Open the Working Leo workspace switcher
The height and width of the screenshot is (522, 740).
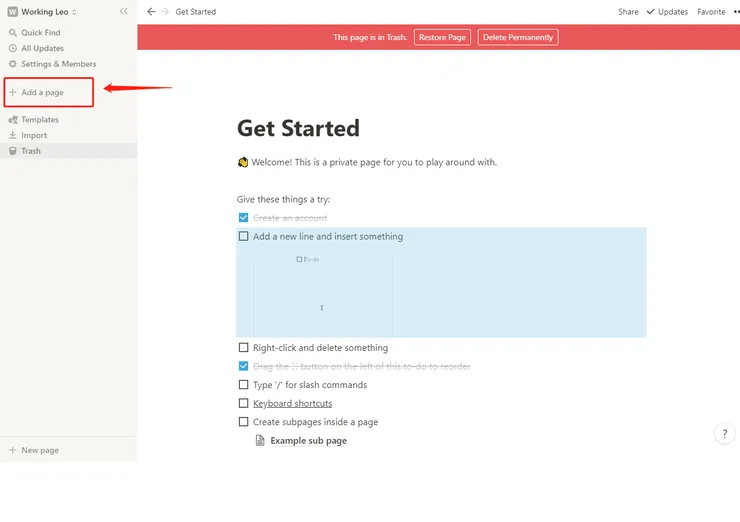point(42,12)
